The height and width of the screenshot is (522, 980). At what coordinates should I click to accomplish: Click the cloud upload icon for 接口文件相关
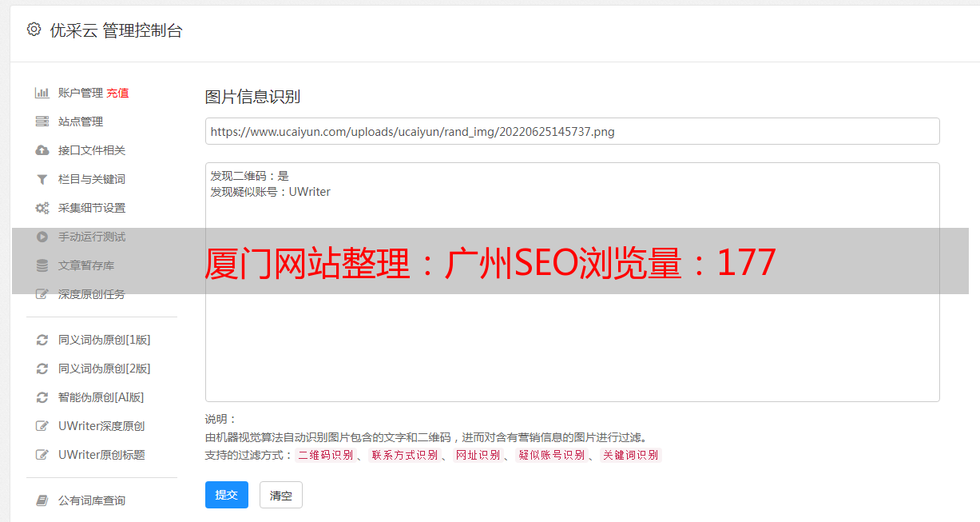click(42, 150)
